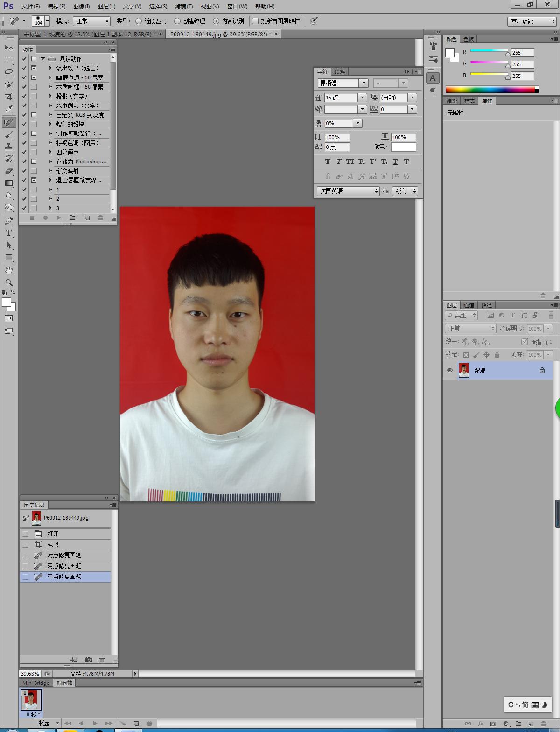The height and width of the screenshot is (732, 560).
Task: Select the Crop tool
Action: [9, 97]
